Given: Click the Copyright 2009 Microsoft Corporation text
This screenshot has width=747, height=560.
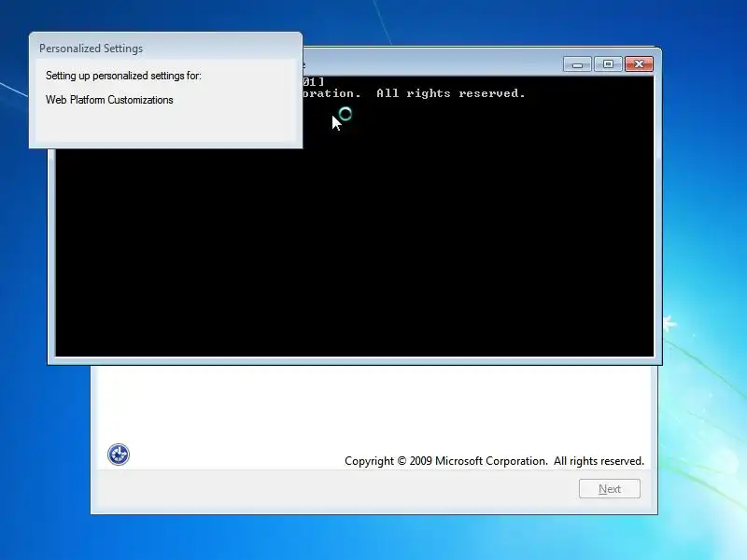Looking at the screenshot, I should tap(494, 461).
